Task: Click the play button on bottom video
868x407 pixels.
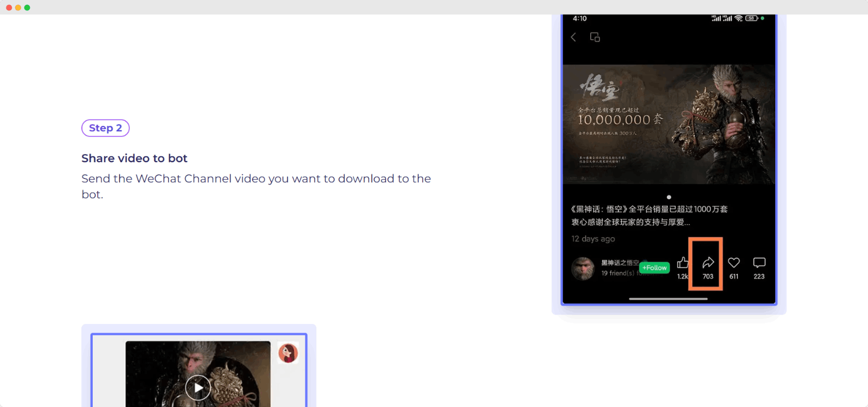Action: point(198,387)
